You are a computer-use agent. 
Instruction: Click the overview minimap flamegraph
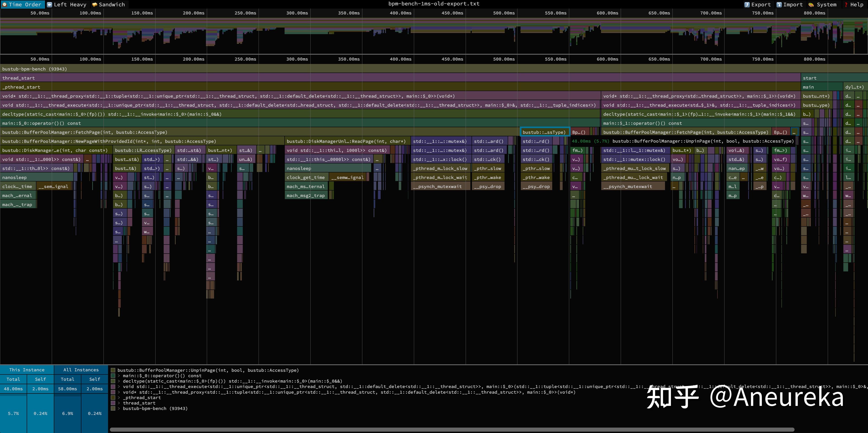click(x=434, y=35)
